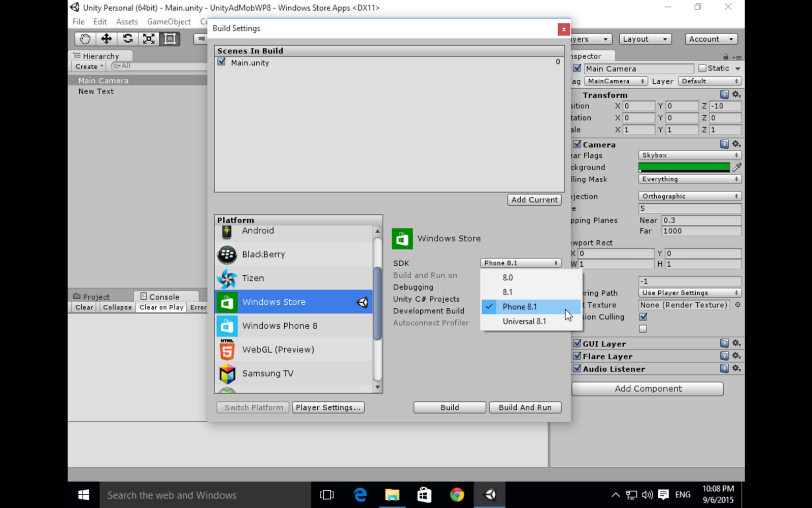Open the Account dropdown
Viewport: 812px width, 508px height.
[x=711, y=39]
